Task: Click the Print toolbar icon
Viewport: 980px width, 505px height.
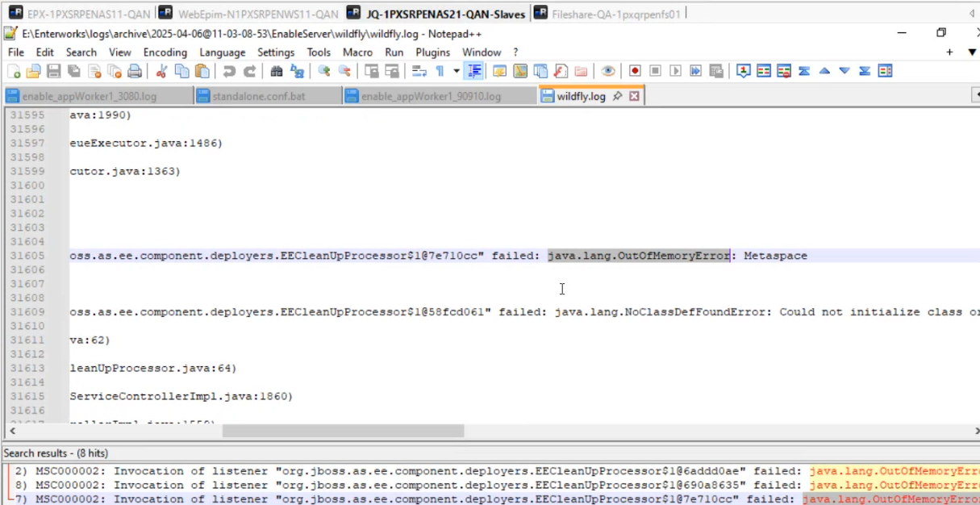Action: pos(135,71)
